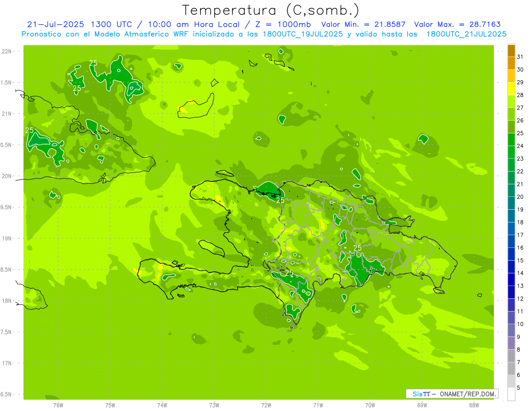Click the title 'Temperatura (C,somb.)'
The width and height of the screenshot is (532, 411).
pos(270,10)
